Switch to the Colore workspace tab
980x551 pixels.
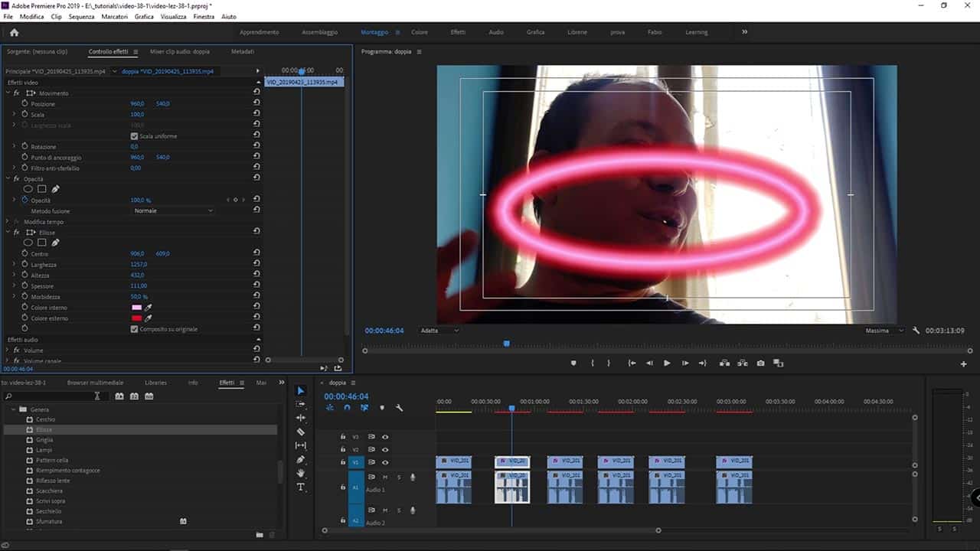click(420, 32)
